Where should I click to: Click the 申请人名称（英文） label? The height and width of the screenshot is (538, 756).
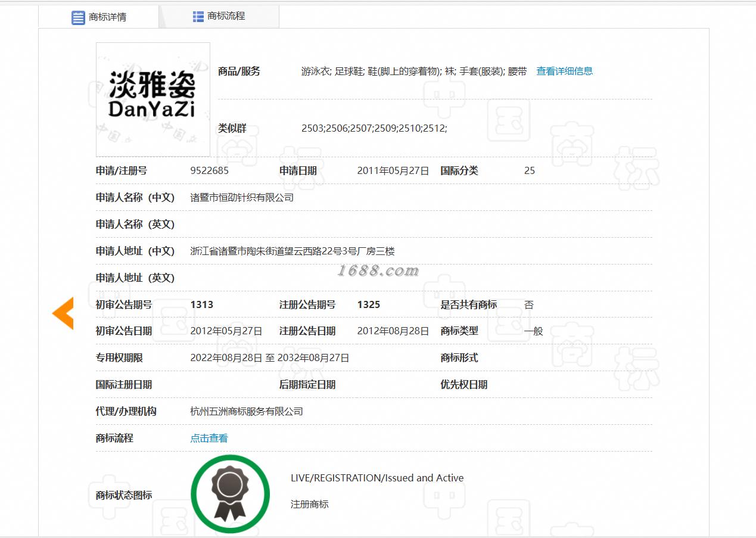tap(135, 224)
